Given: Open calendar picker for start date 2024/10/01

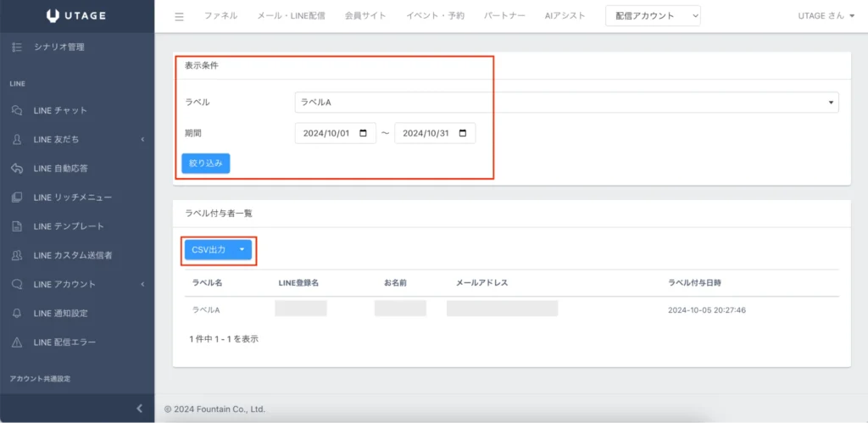Looking at the screenshot, I should point(363,133).
